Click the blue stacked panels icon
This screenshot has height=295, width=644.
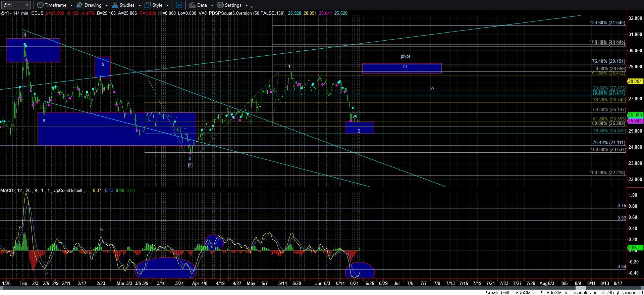tap(179, 5)
